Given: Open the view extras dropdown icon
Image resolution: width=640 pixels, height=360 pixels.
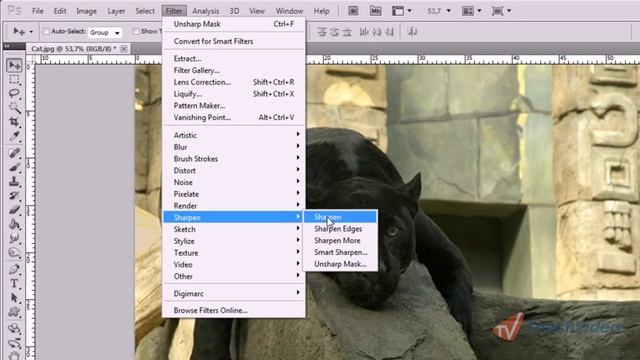Looking at the screenshot, I should click(x=401, y=11).
